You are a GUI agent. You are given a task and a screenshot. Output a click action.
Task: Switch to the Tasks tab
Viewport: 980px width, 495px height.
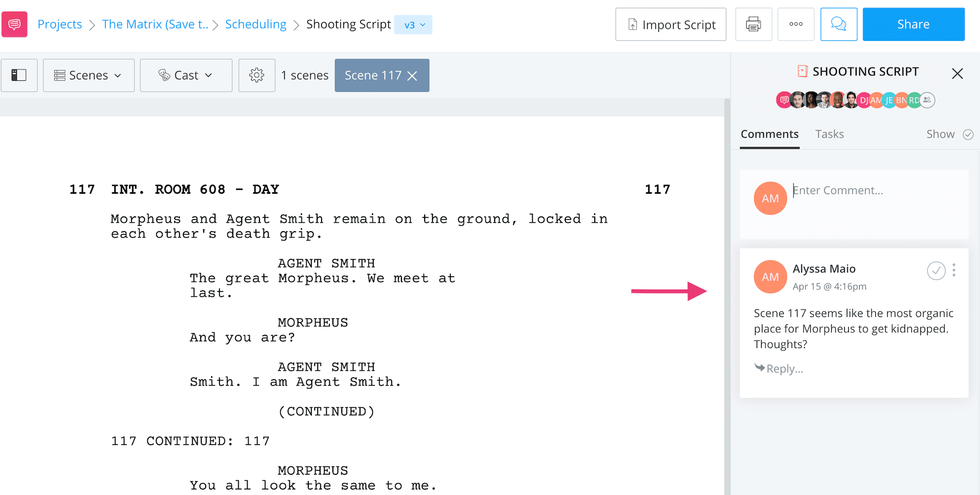(830, 134)
